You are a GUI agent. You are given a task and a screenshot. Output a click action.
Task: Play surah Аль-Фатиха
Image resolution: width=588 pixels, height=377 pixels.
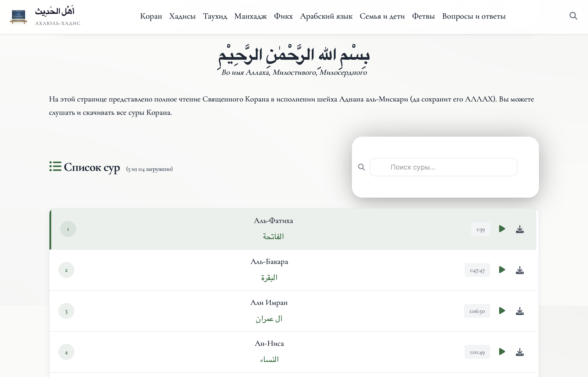(502, 229)
